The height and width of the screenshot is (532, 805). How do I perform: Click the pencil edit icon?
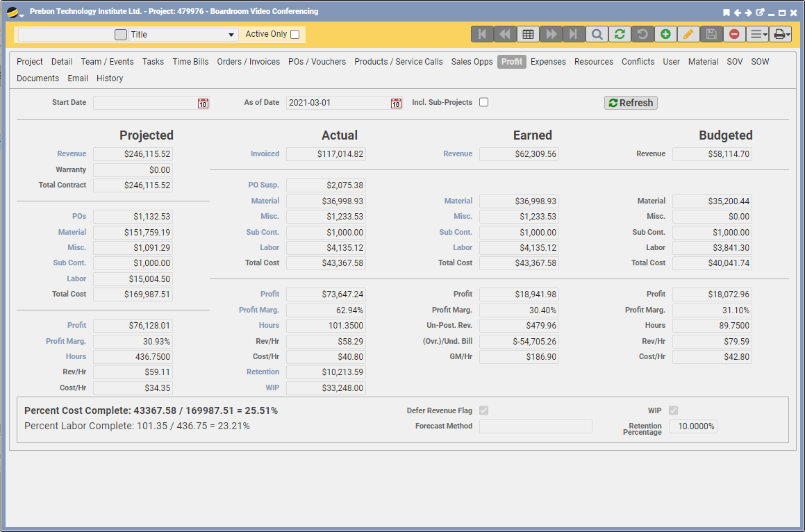[x=688, y=34]
